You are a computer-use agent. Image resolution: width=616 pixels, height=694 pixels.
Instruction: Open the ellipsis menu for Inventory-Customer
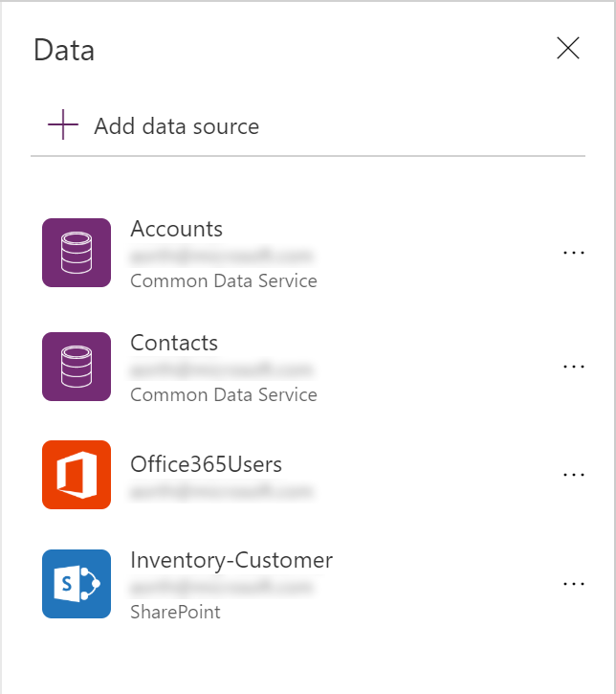tap(574, 584)
